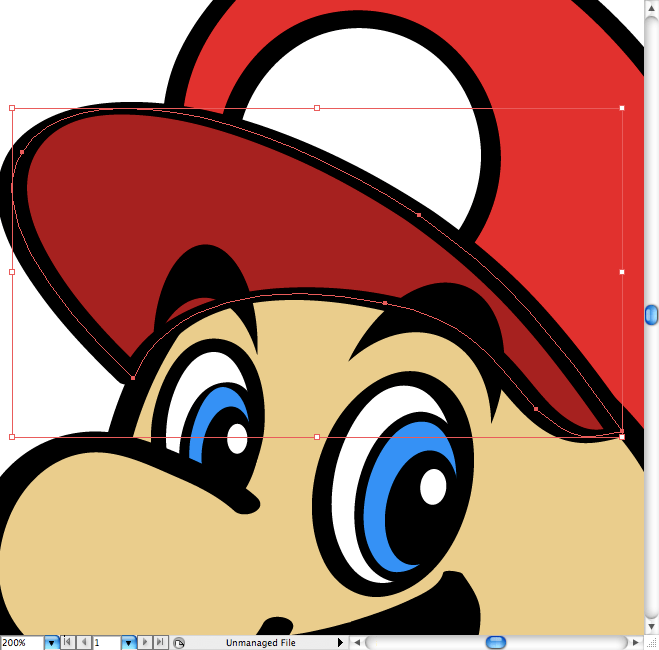The height and width of the screenshot is (650, 659).
Task: Click the vertical scrollbar up arrow
Action: coord(651,8)
